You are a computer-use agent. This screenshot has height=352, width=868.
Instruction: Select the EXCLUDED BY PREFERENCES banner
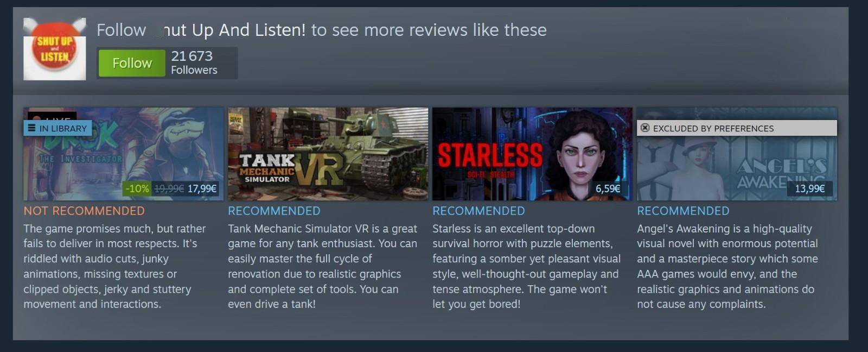click(737, 128)
